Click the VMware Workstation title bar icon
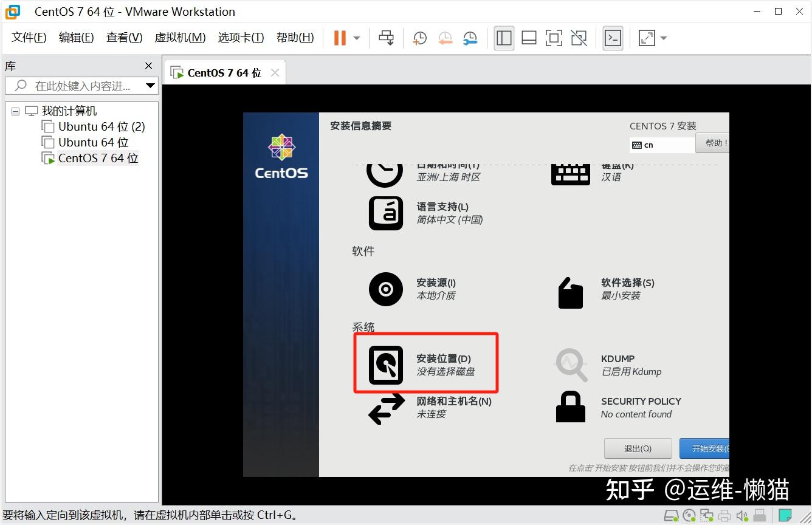 tap(12, 12)
